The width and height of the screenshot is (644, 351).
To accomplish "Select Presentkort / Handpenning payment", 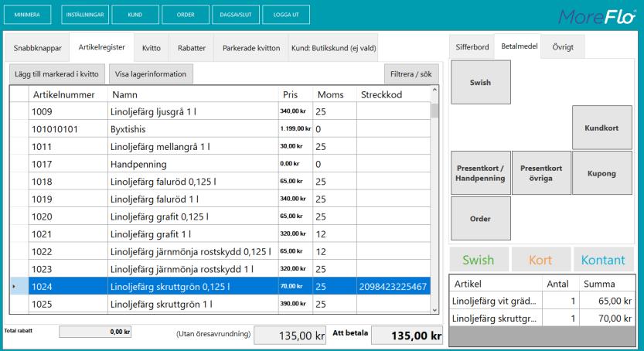I will pyautogui.click(x=481, y=173).
